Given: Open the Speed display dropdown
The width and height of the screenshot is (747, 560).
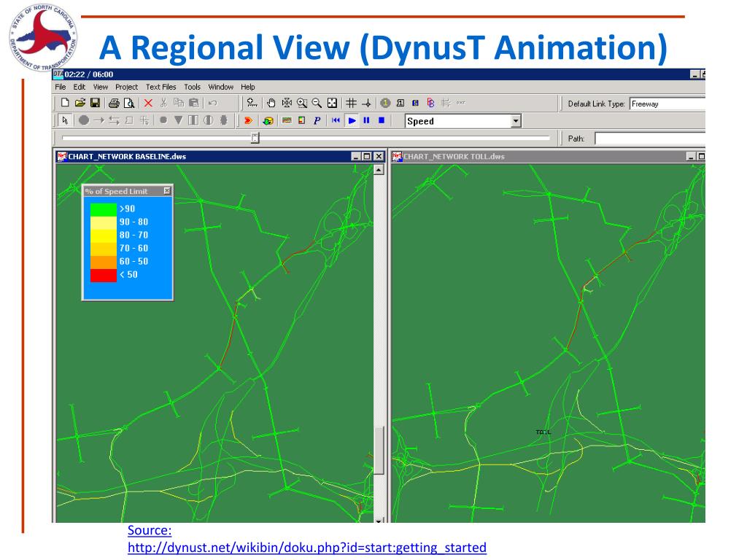Looking at the screenshot, I should (516, 121).
